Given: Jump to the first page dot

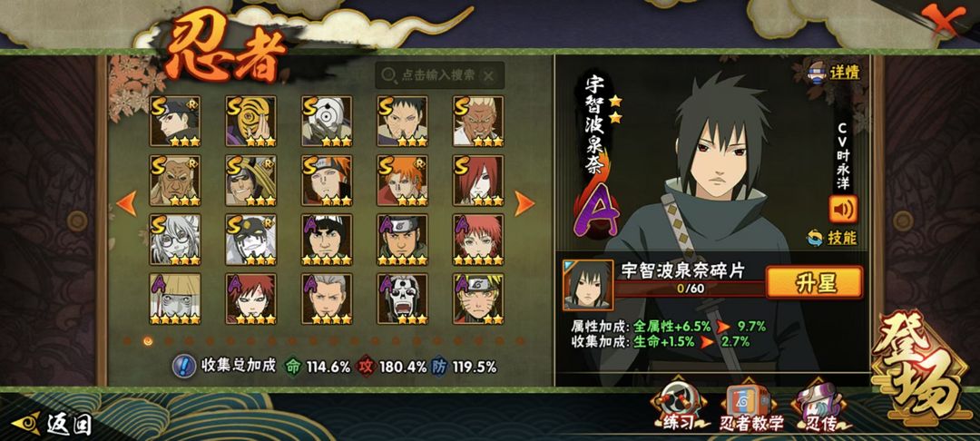Looking at the screenshot, I should coord(128,340).
